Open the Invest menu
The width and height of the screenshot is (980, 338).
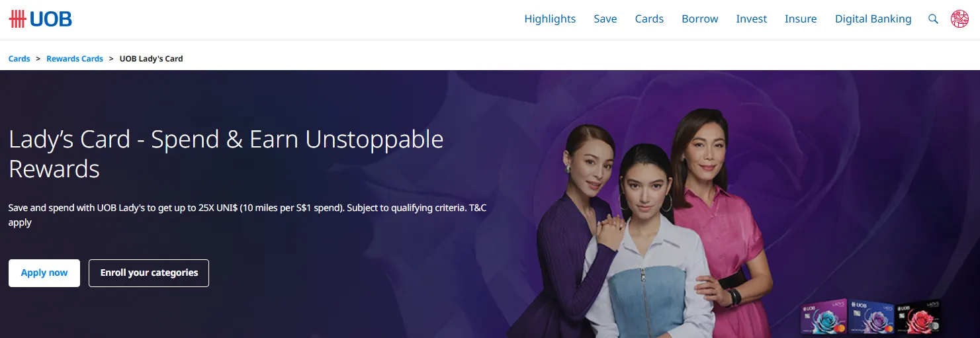coord(751,19)
